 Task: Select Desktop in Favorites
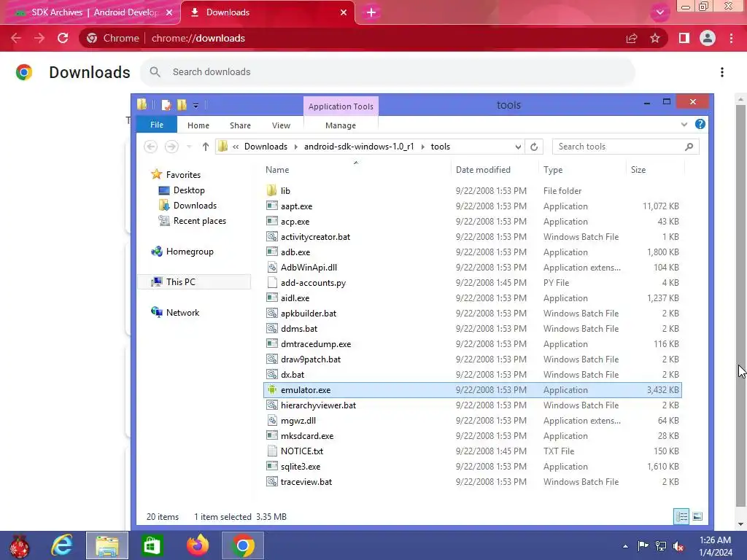(189, 190)
